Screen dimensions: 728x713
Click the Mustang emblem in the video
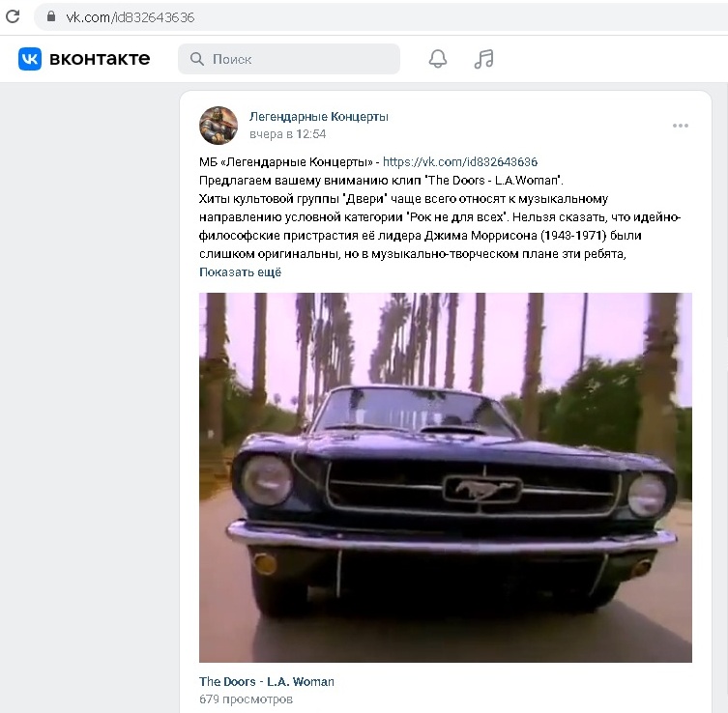482,489
